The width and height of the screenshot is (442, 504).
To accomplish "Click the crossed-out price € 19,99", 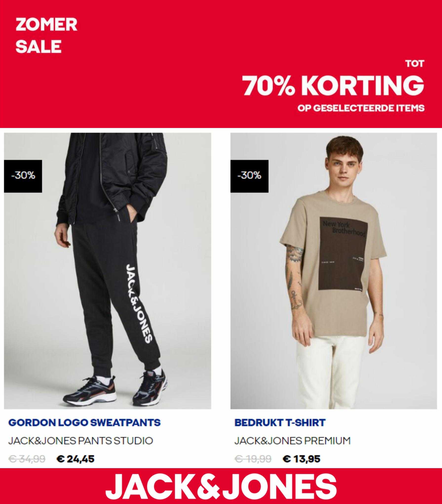I will 253,459.
